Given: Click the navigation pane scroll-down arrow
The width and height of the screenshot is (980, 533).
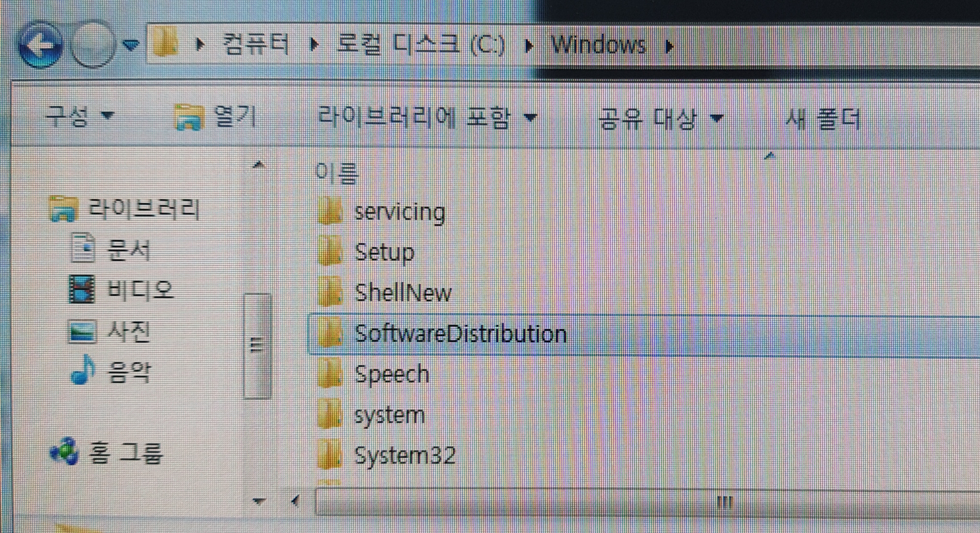Looking at the screenshot, I should [259, 501].
